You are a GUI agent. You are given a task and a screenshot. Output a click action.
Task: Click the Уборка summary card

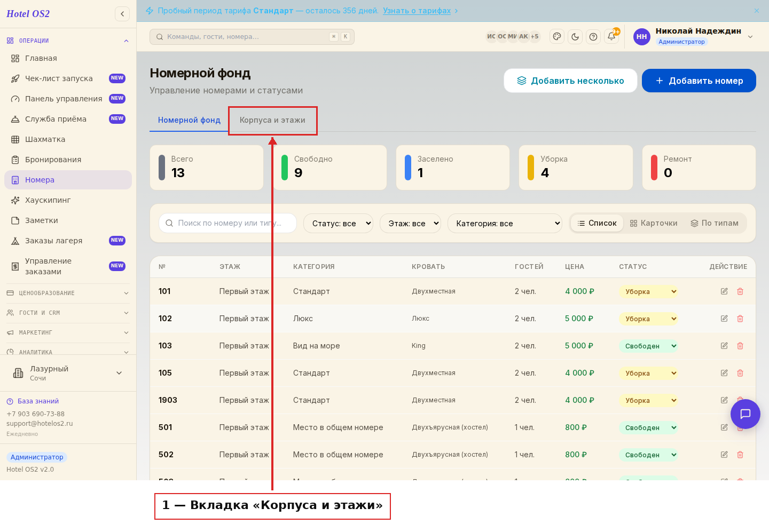(x=576, y=168)
